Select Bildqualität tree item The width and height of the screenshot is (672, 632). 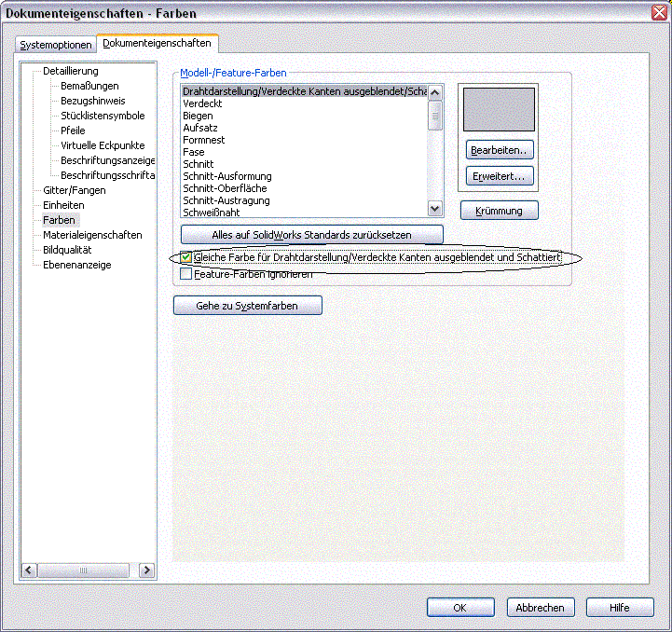(67, 250)
